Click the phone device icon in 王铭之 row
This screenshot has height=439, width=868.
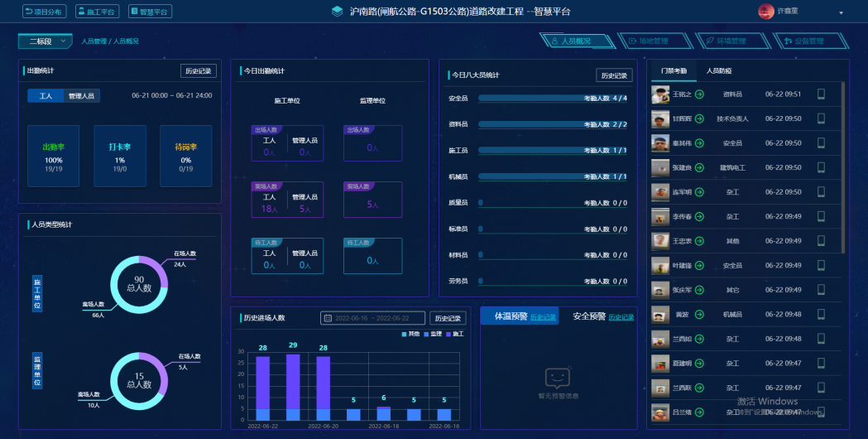pos(821,94)
